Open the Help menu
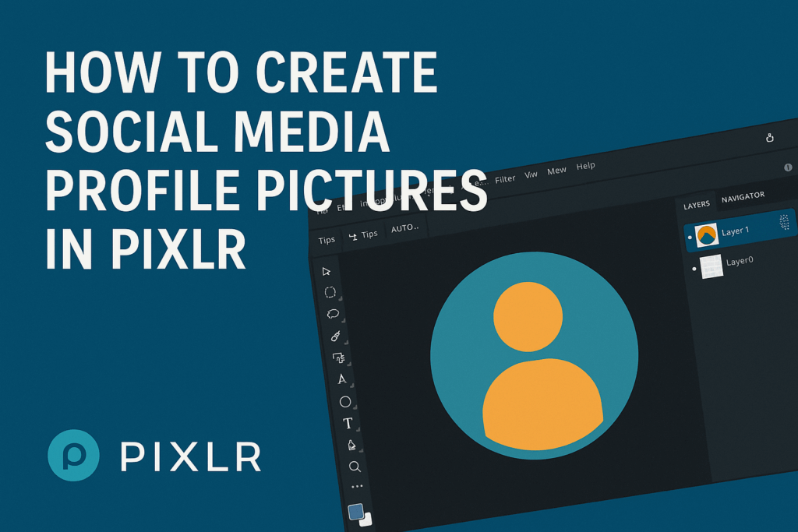The width and height of the screenshot is (798, 532). (585, 165)
